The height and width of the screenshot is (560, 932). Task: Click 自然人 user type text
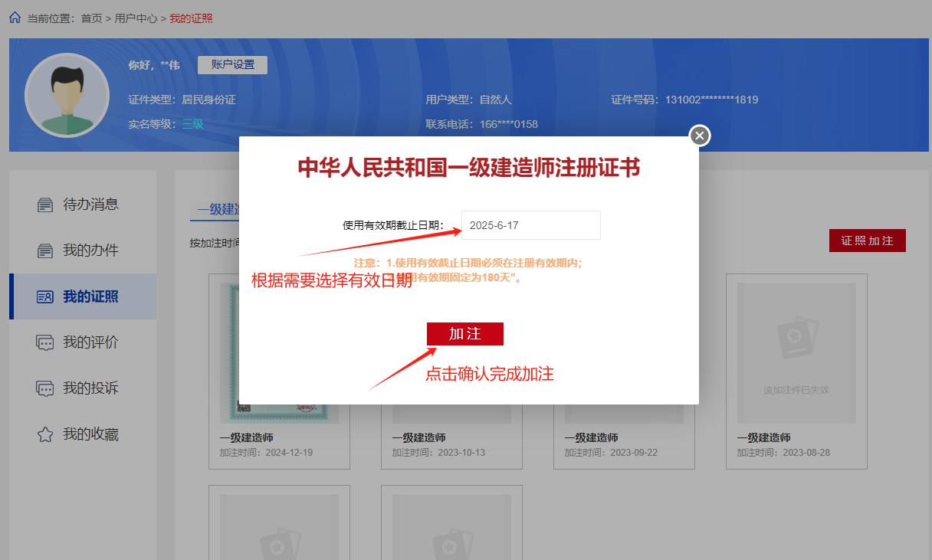[495, 100]
